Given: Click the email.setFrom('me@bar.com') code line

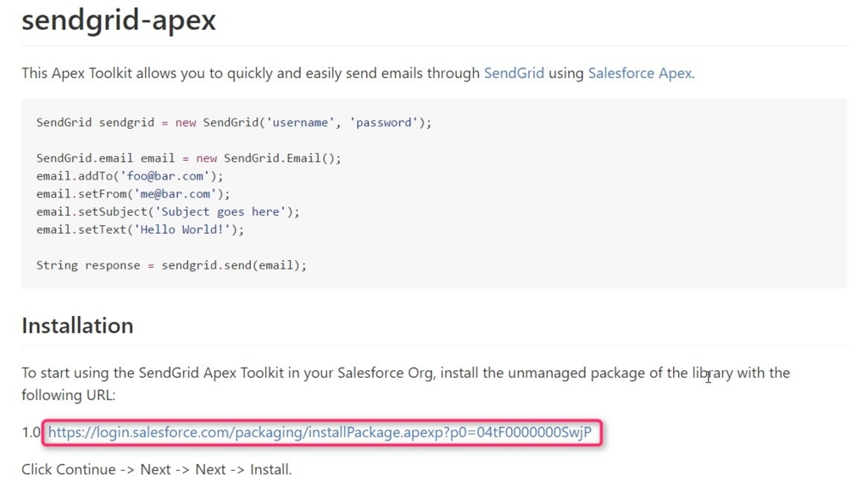Looking at the screenshot, I should pos(133,194).
